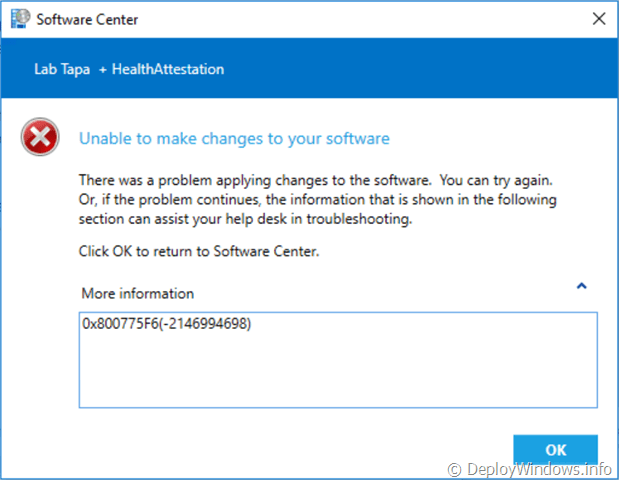Click the plus sign in blue header
This screenshot has width=619, height=480.
102,69
